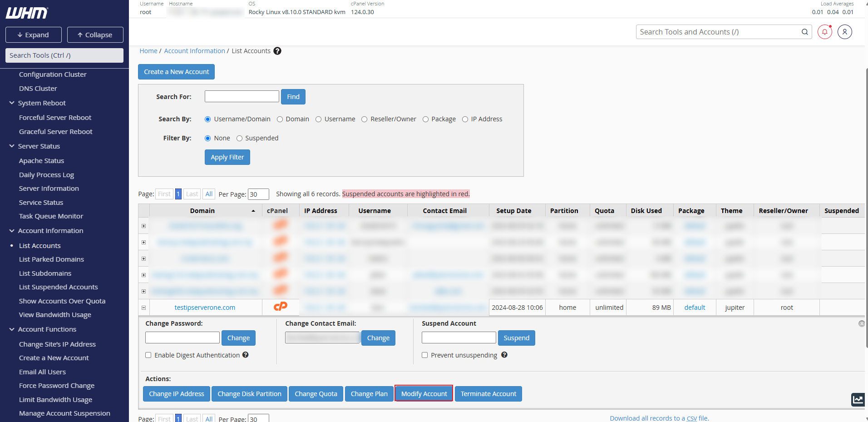Click Create a New Account button
The image size is (868, 422).
177,72
